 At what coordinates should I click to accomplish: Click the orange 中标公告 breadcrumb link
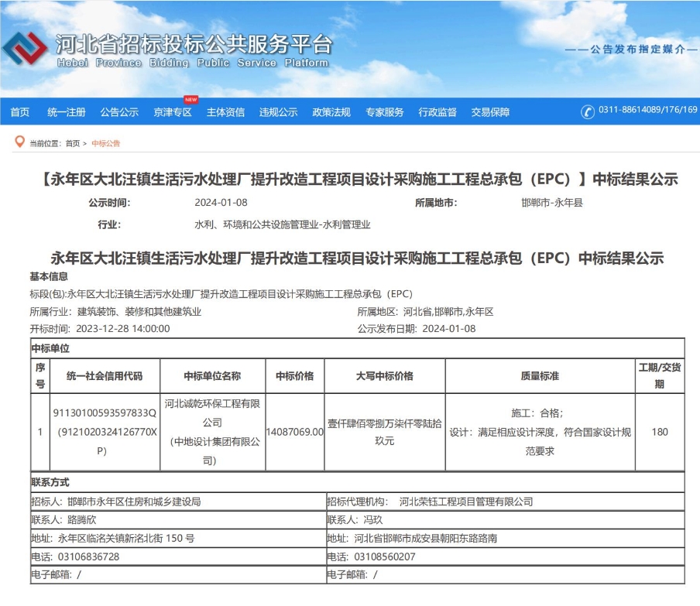(105, 143)
